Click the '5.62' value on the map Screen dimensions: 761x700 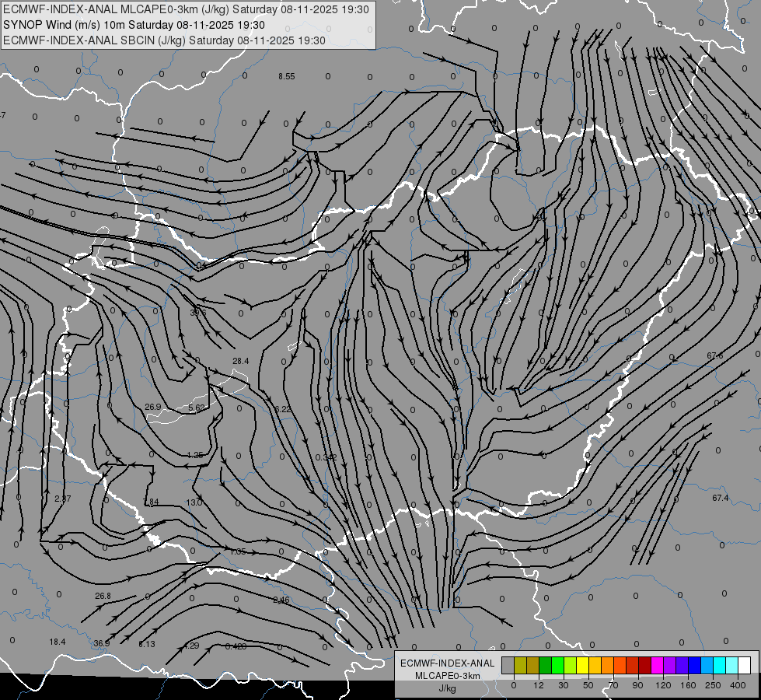click(x=197, y=408)
